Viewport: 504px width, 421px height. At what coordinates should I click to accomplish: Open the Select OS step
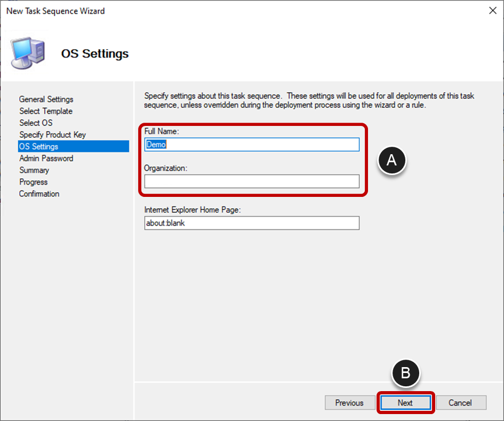36,123
